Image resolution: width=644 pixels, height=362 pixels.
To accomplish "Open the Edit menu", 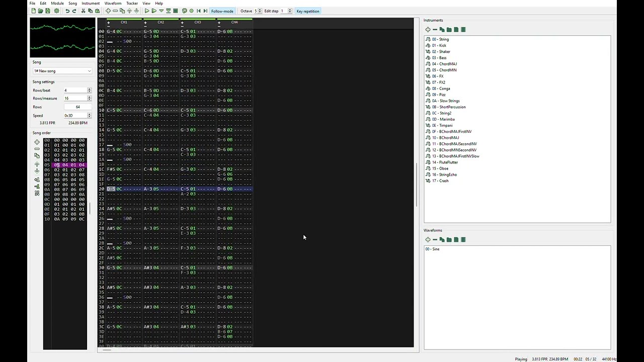I will pyautogui.click(x=43, y=3).
